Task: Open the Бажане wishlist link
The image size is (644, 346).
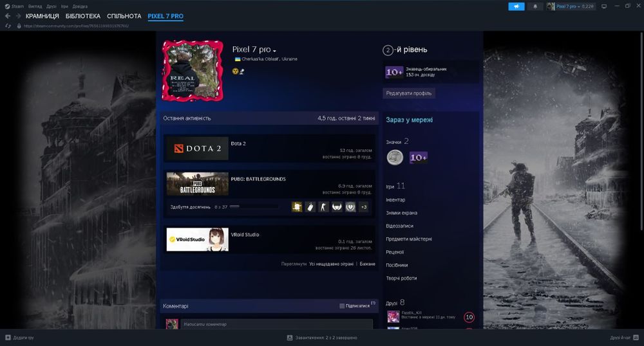Action: pos(367,264)
